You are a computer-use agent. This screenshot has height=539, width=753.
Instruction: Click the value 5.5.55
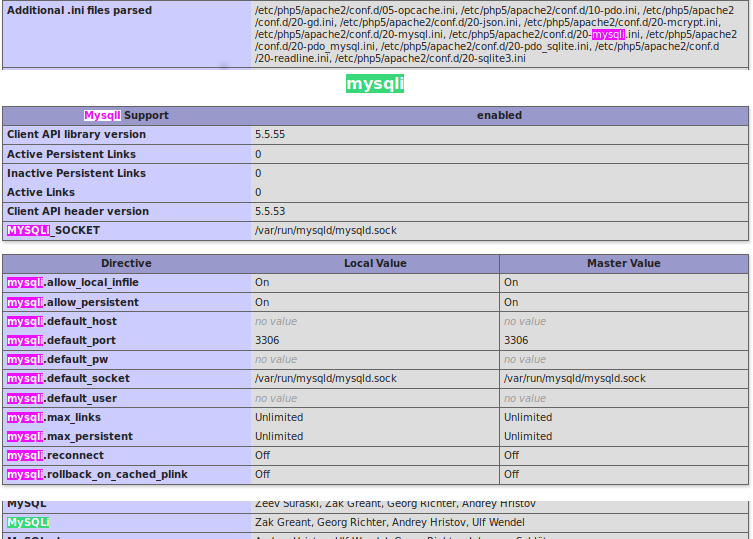(270, 135)
